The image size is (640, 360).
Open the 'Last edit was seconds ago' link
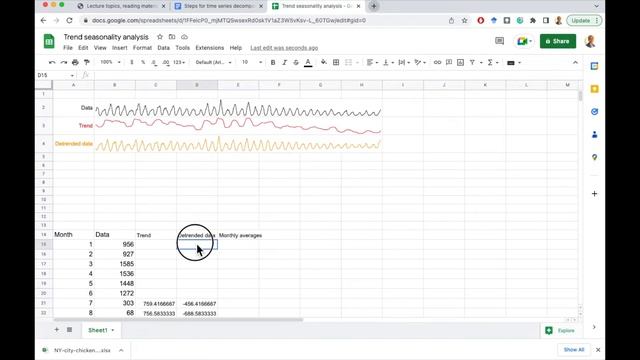click(284, 48)
